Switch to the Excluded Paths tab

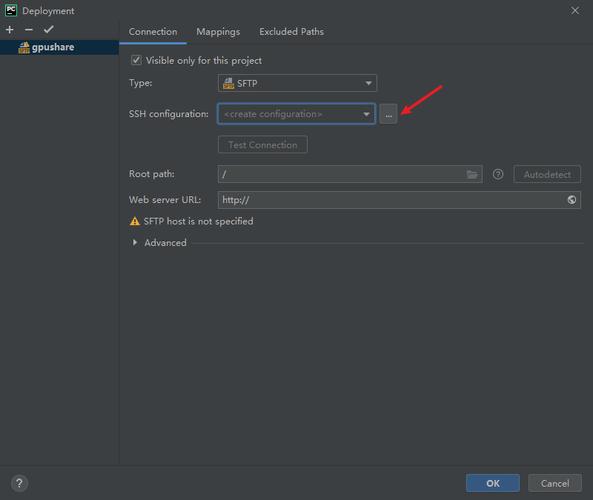292,32
